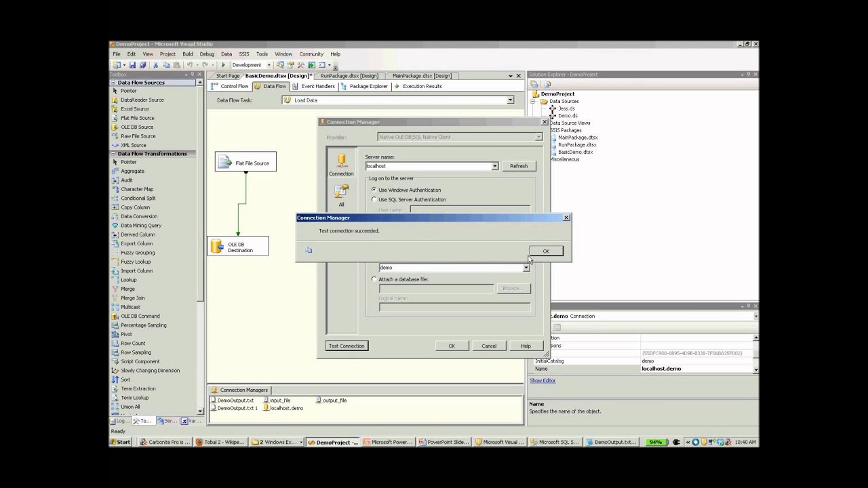This screenshot has height=488, width=868.
Task: Pick OLE DB Source in the toolbox
Action: click(x=136, y=127)
